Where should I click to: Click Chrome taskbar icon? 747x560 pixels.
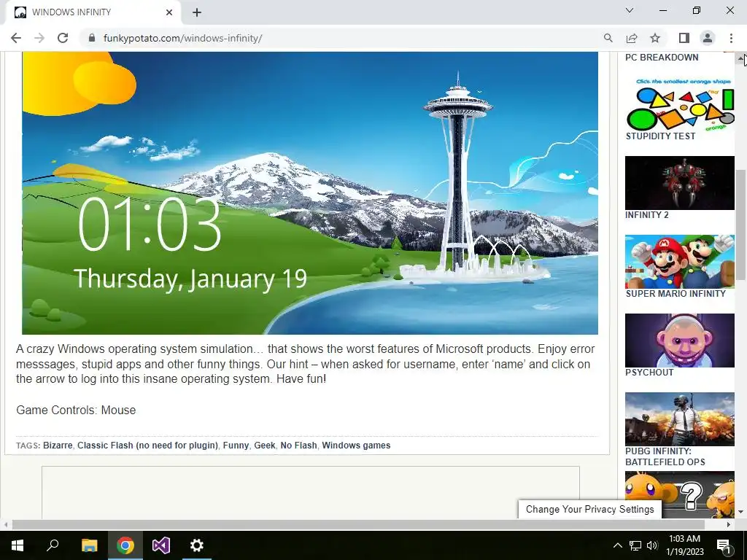pos(125,545)
